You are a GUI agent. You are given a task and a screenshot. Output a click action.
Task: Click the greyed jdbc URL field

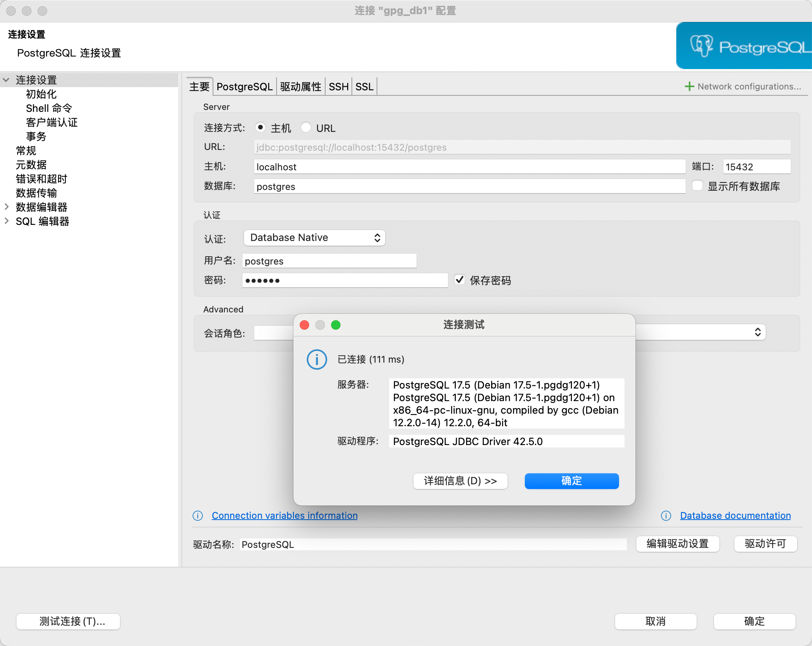(x=523, y=147)
